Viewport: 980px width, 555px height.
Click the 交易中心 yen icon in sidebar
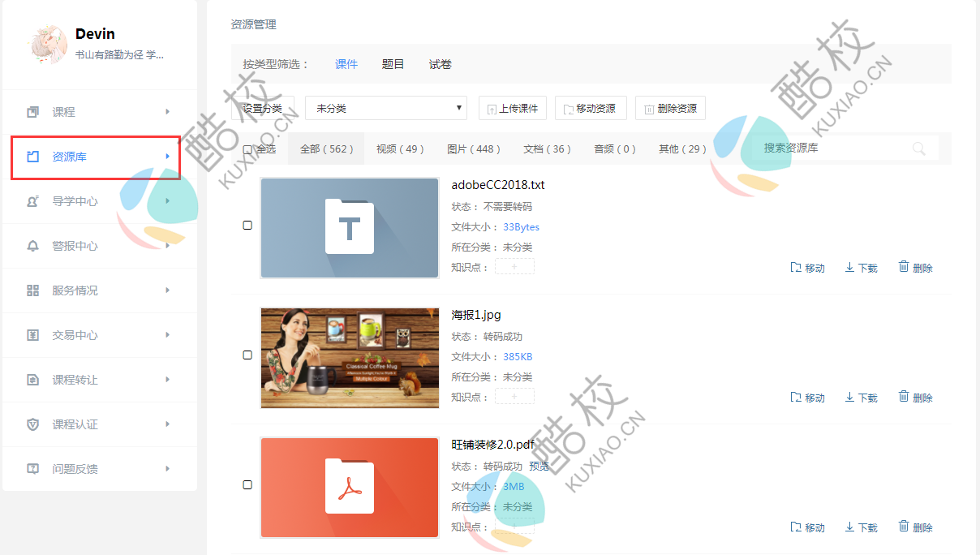click(33, 335)
